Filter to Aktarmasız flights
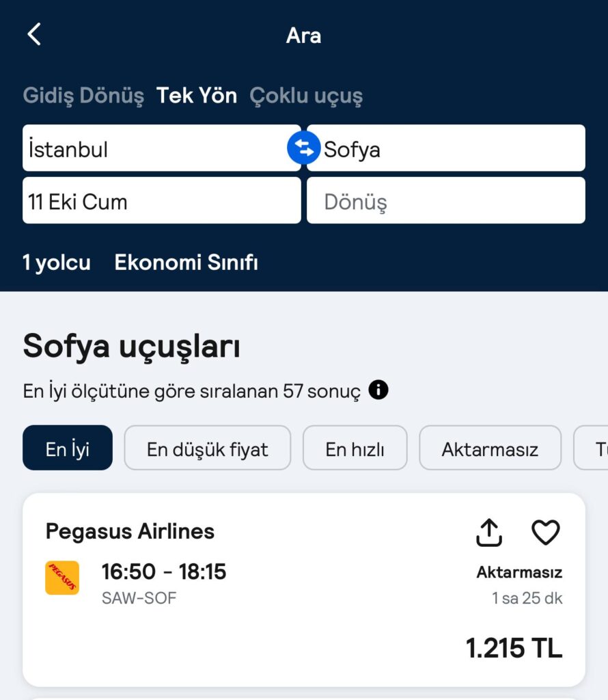 tap(490, 448)
